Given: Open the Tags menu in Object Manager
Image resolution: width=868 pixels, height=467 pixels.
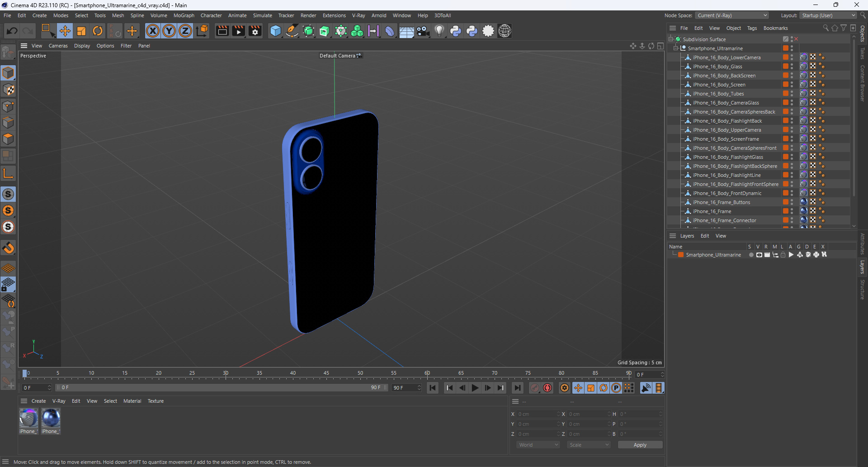Looking at the screenshot, I should point(752,28).
